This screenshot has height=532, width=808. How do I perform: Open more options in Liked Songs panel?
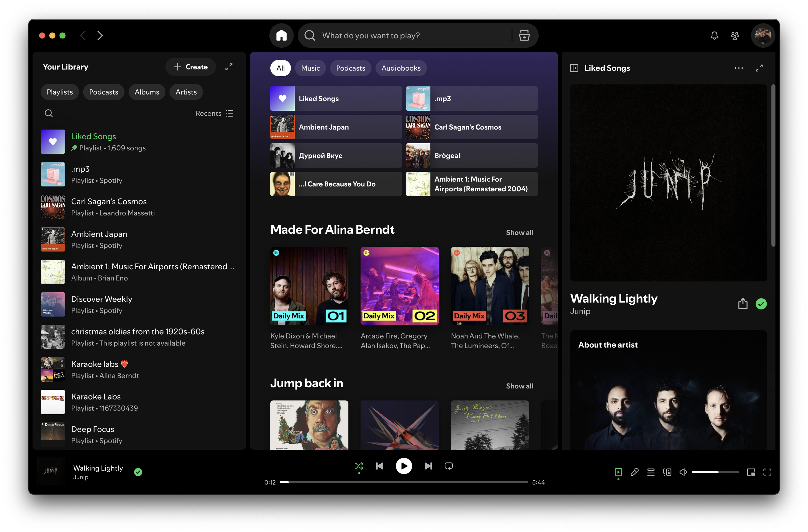pyautogui.click(x=739, y=68)
